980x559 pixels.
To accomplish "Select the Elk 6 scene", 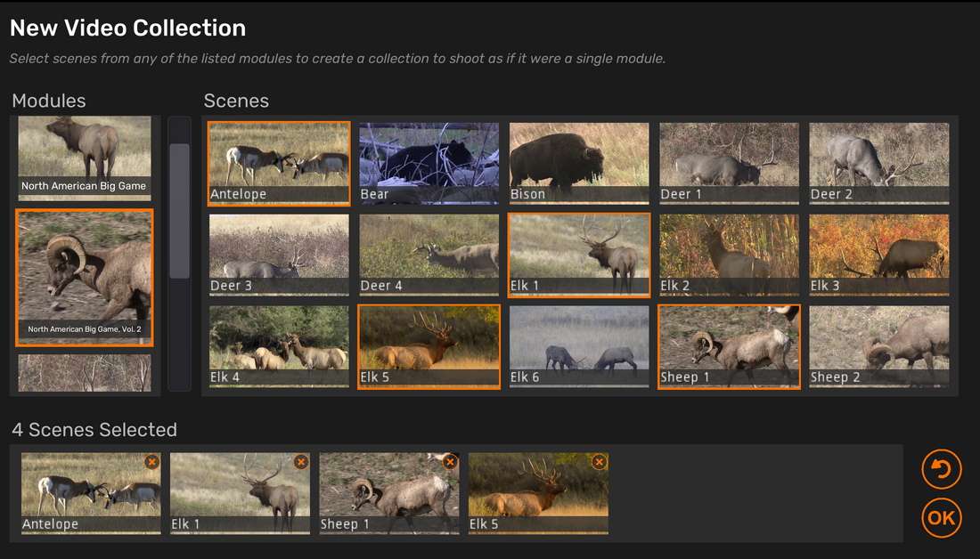I will (579, 346).
